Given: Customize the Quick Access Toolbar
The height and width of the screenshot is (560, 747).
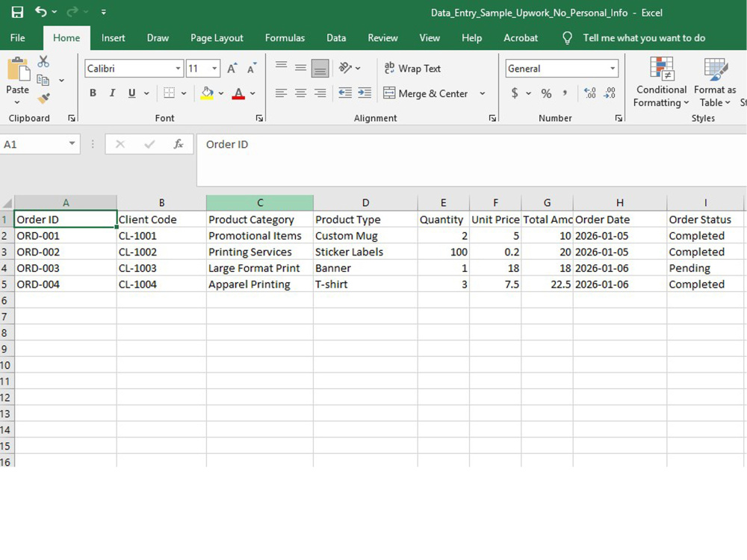Looking at the screenshot, I should (103, 13).
